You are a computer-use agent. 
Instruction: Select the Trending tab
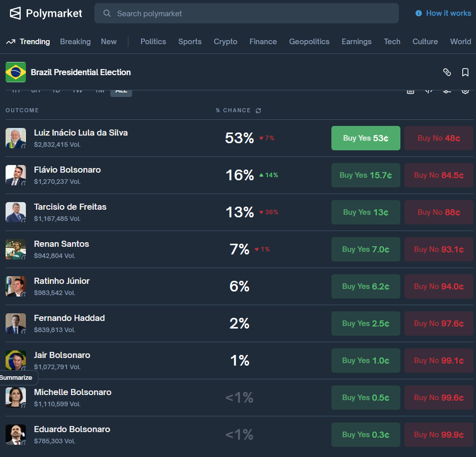(x=35, y=42)
